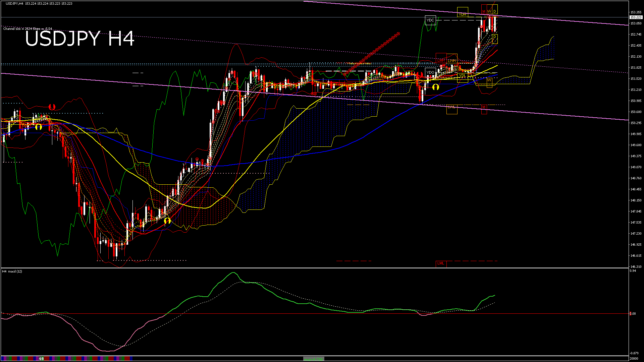Click yellow up-arrow signal at far left

pos(39,127)
